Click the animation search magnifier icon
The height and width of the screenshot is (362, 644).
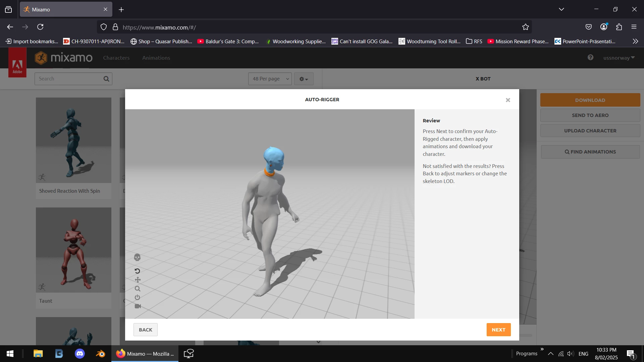(x=106, y=79)
